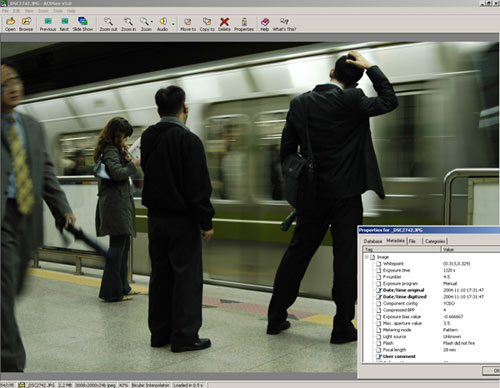Image resolution: width=500 pixels, height=388 pixels.
Task: Select the Date/time digitized row
Action: (437, 297)
